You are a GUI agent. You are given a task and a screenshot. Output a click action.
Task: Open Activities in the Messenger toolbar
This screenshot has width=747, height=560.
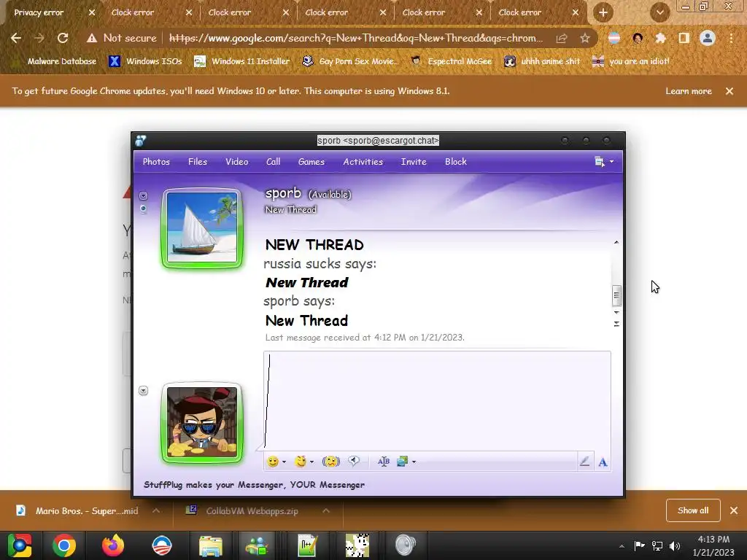363,161
